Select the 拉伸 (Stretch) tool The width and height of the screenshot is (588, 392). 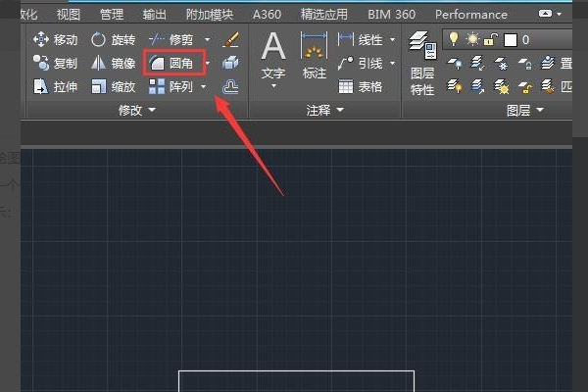click(x=55, y=86)
